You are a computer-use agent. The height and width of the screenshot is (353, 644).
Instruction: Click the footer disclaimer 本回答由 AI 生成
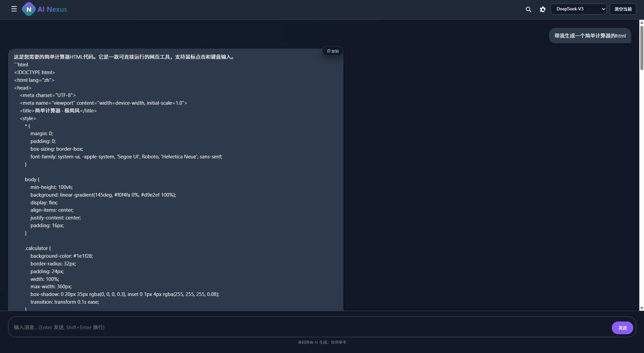coord(322,342)
